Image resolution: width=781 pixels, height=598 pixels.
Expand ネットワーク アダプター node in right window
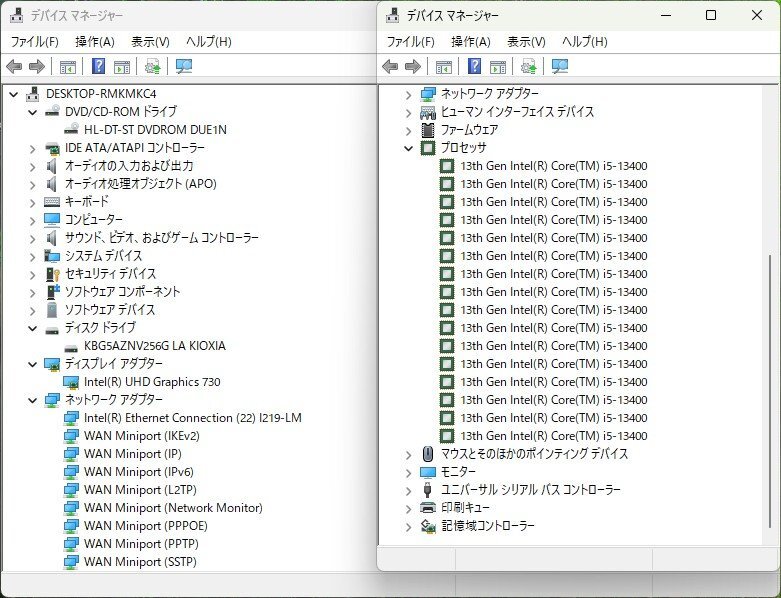(x=409, y=95)
